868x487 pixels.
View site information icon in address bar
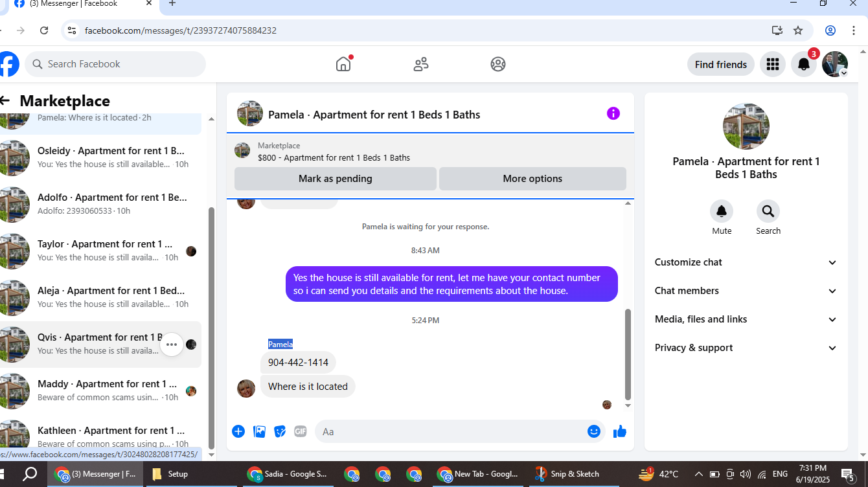pos(72,30)
